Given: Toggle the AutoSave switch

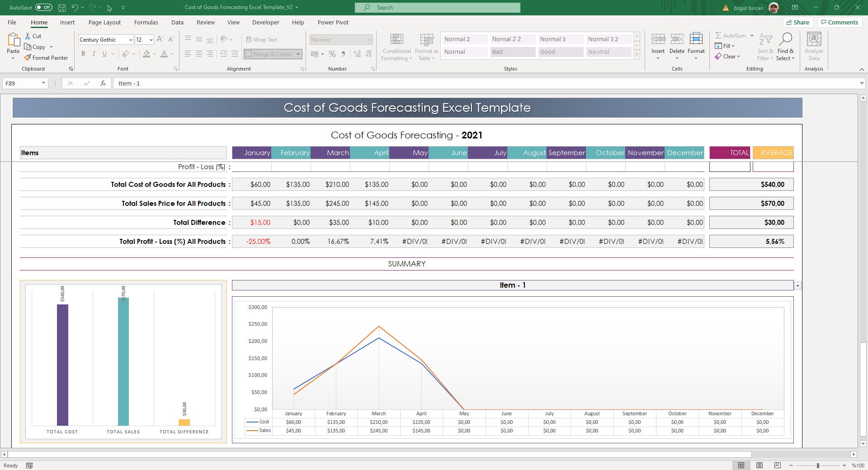Looking at the screenshot, I should 43,7.
